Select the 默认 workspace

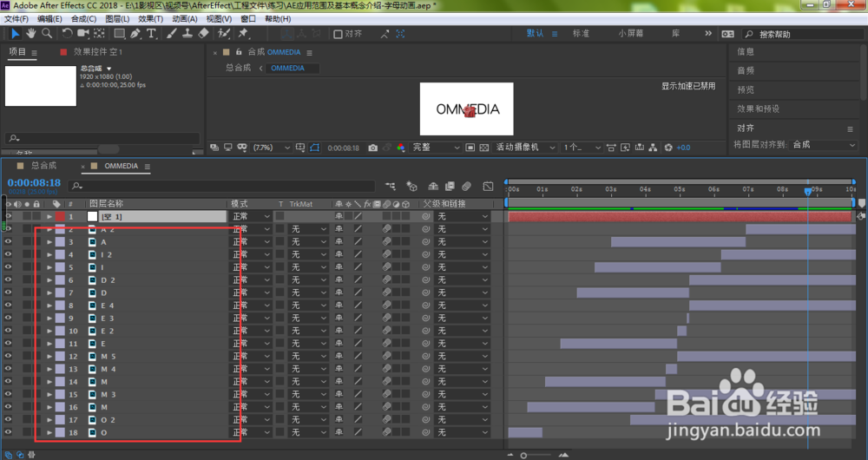point(535,33)
